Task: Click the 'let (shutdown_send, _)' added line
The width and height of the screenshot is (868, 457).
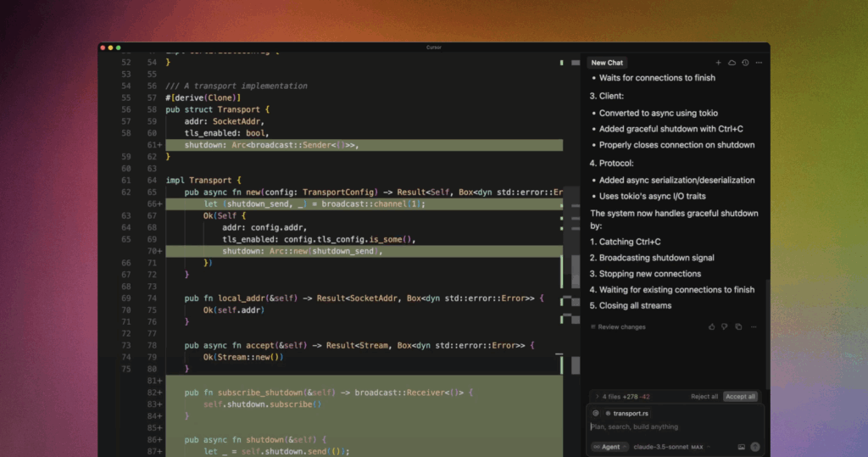Action: click(x=364, y=203)
